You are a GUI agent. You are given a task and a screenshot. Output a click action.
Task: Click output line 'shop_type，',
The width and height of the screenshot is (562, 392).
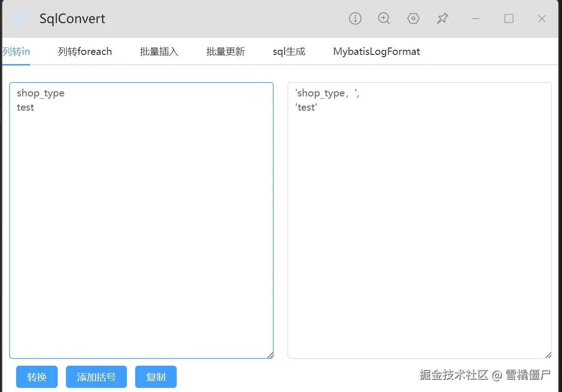click(327, 93)
